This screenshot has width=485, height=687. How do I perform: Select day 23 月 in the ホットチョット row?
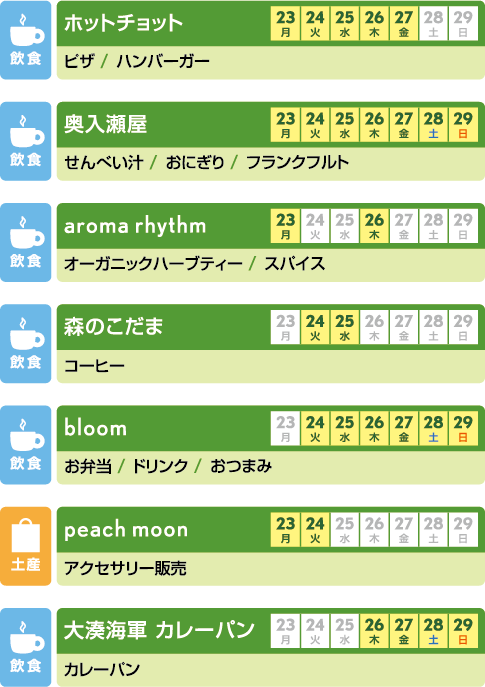click(285, 24)
